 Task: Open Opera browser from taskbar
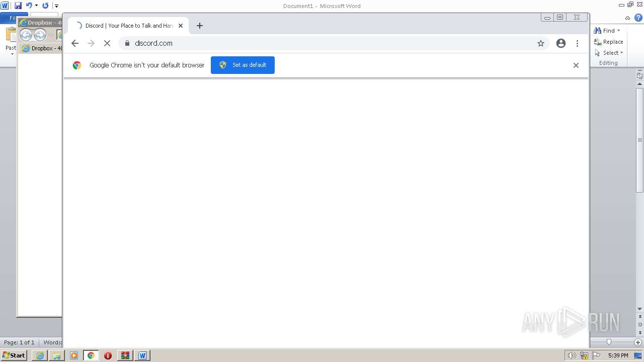pos(108,355)
